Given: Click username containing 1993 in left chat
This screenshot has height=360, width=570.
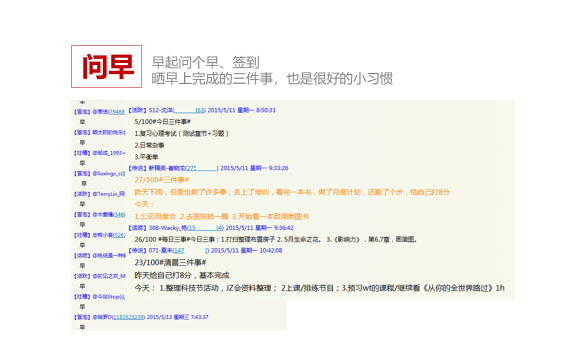Looking at the screenshot, I should coord(109,153).
